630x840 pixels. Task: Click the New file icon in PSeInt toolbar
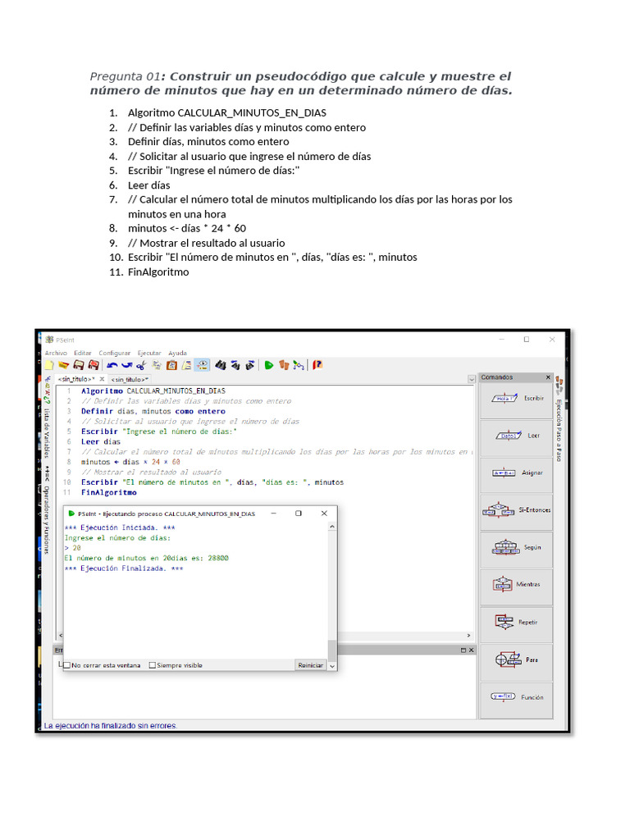point(49,365)
